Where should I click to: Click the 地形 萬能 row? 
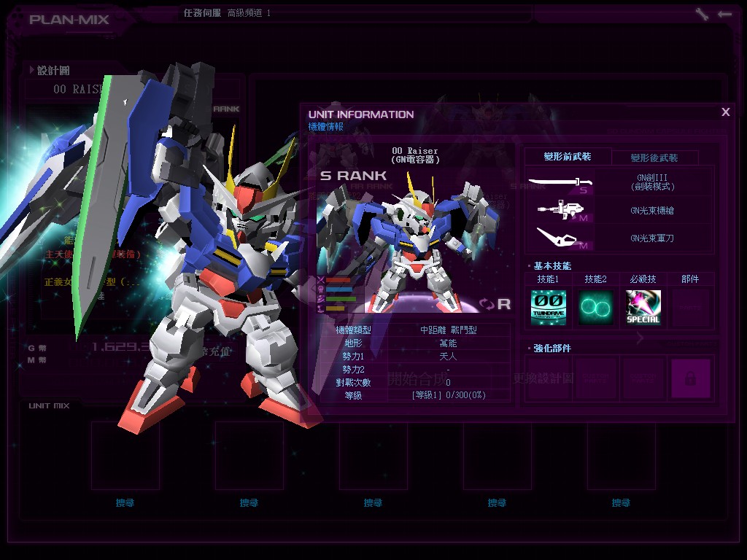[x=416, y=343]
